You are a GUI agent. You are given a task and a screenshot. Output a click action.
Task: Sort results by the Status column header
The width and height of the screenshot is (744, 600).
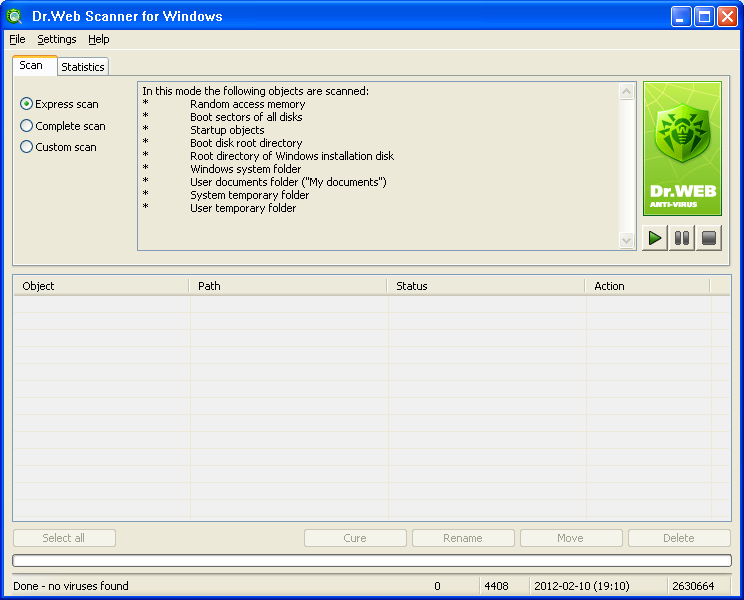tap(486, 286)
